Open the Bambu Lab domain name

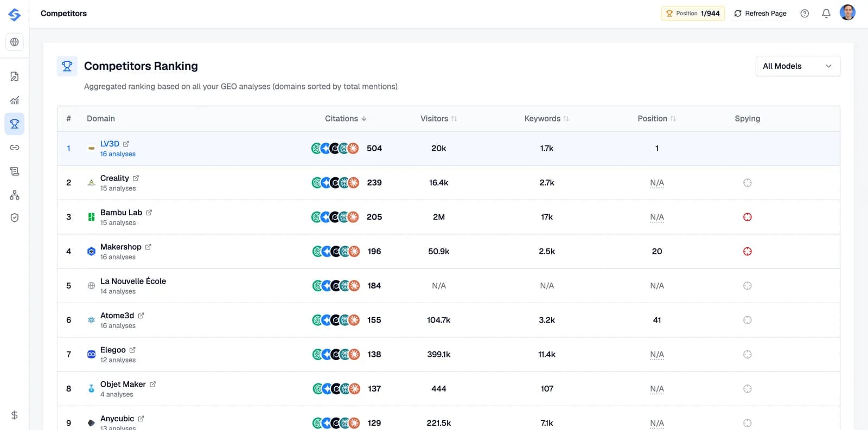pyautogui.click(x=121, y=213)
